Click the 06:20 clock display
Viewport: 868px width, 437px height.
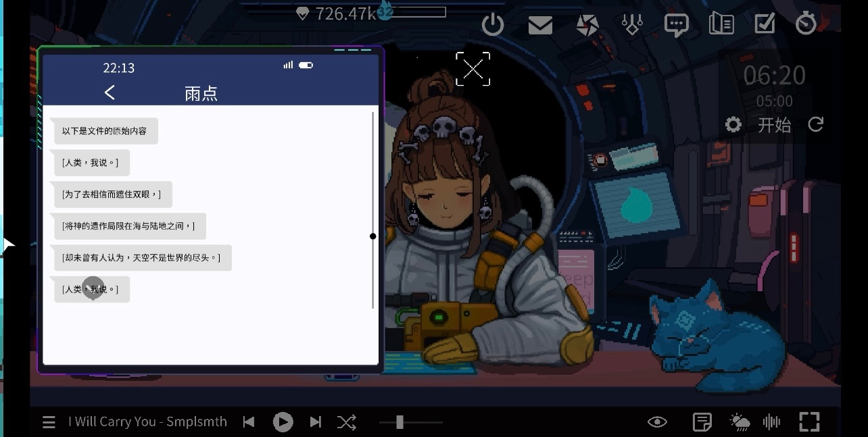pyautogui.click(x=775, y=76)
